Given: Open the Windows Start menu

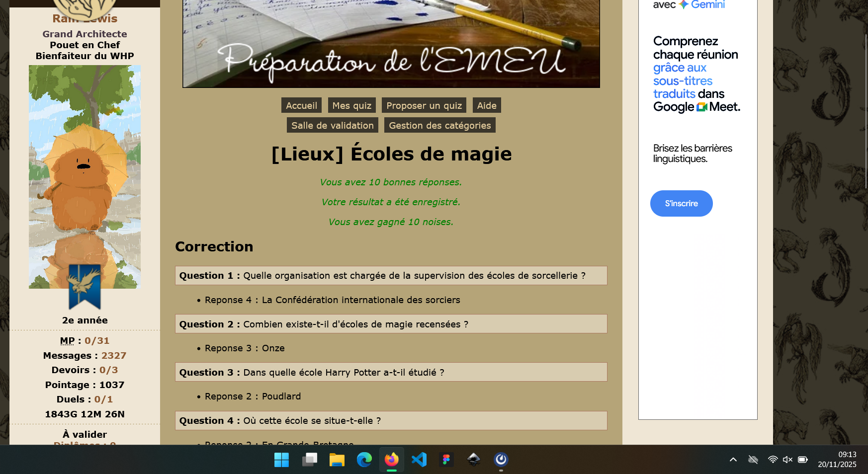Looking at the screenshot, I should 281,460.
